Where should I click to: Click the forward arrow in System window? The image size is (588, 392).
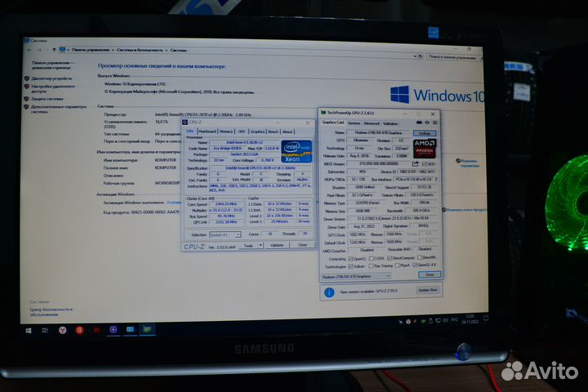point(39,50)
